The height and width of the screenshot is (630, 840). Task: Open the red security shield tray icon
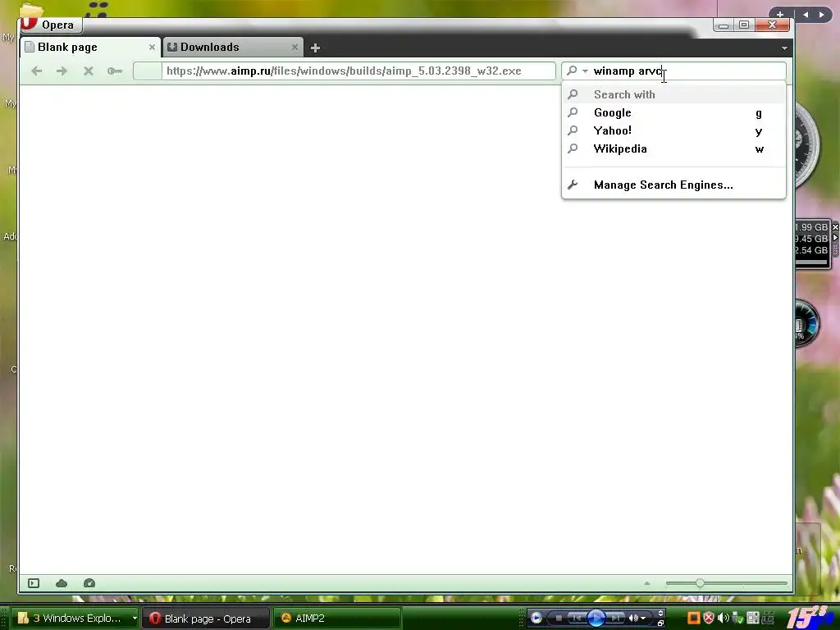point(708,619)
